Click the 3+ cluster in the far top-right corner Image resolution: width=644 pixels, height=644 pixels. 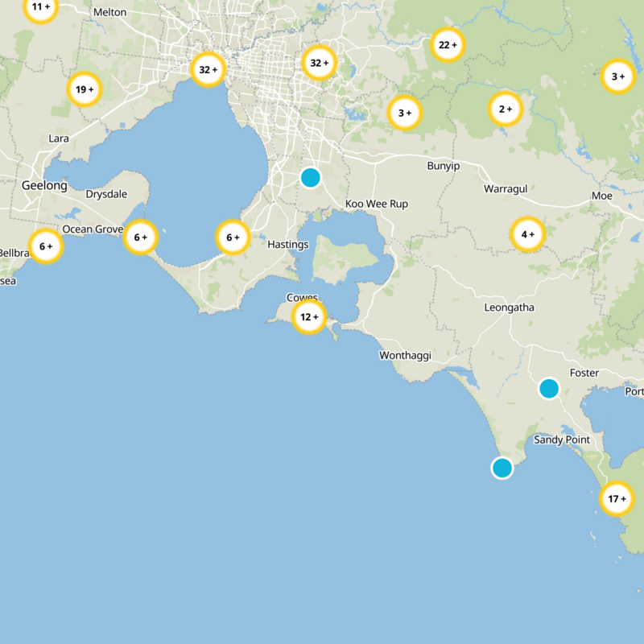[x=617, y=76]
